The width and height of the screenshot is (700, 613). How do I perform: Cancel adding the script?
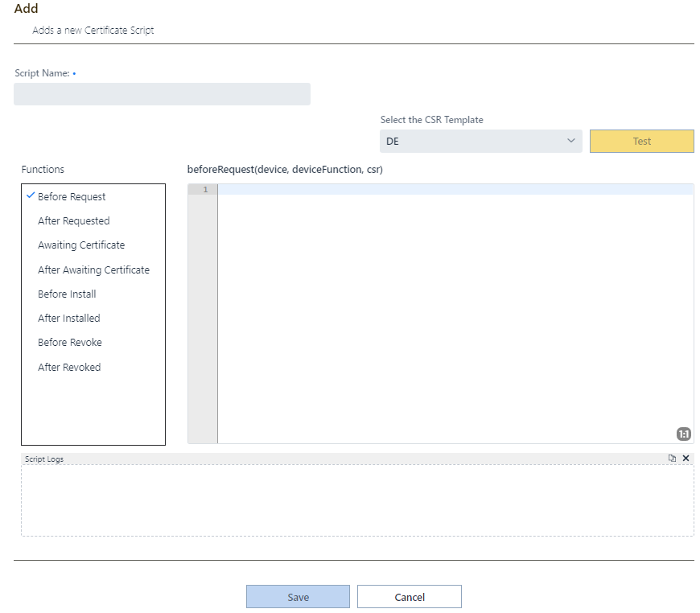tap(410, 597)
